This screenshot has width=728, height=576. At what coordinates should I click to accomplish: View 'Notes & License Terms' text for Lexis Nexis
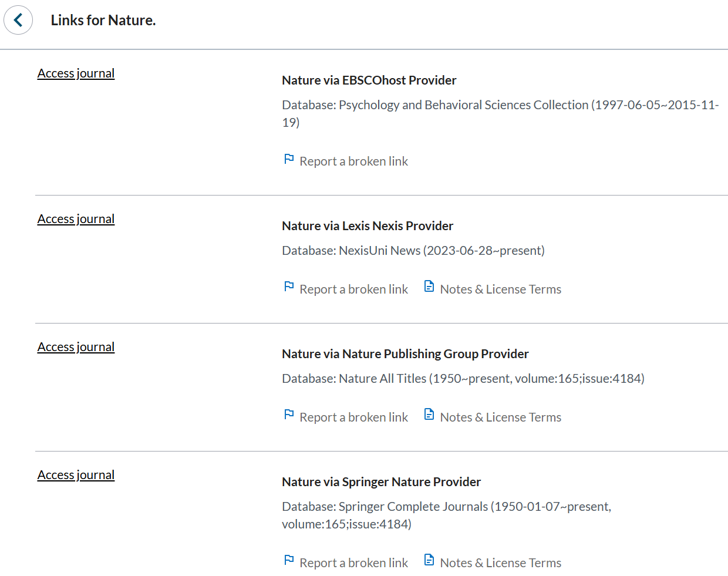pos(500,289)
